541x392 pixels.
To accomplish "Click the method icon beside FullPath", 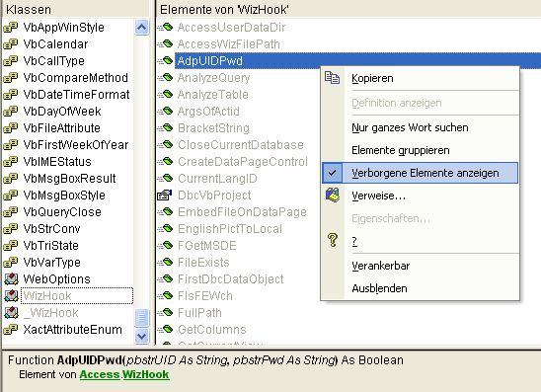I will pos(165,313).
